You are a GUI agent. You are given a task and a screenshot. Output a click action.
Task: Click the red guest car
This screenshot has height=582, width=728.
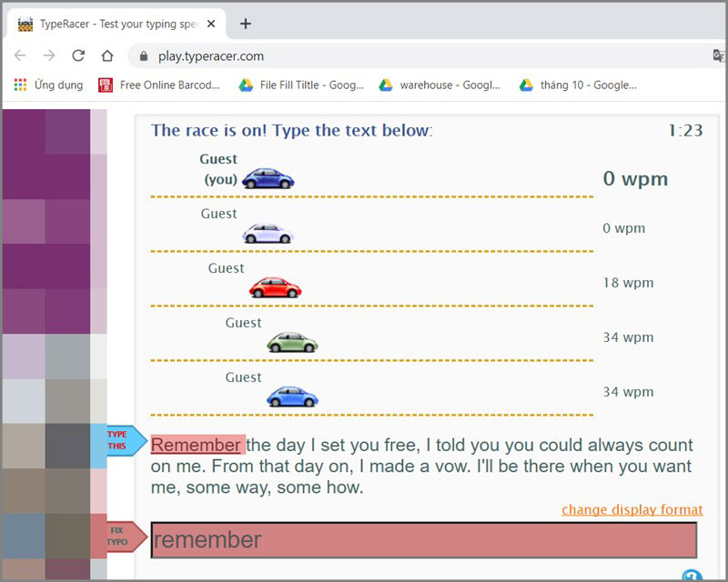275,288
